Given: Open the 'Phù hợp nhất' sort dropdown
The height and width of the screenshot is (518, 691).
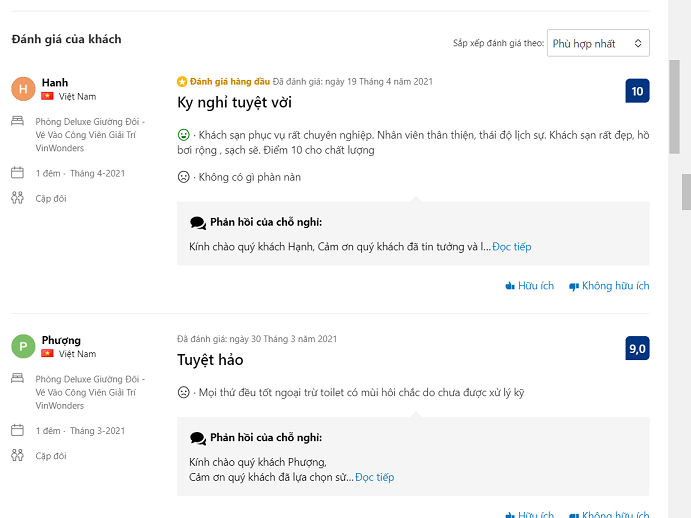Looking at the screenshot, I should [598, 43].
